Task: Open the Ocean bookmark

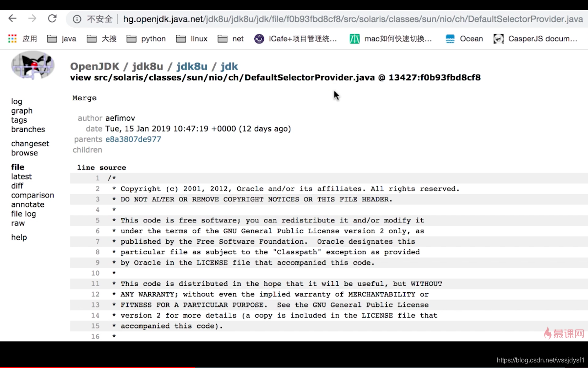Action: (x=464, y=39)
